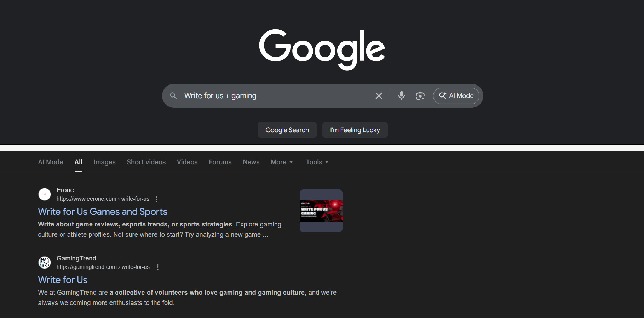644x318 pixels.
Task: Open the three-dot menu for the GamingTrend result
Action: [158, 267]
